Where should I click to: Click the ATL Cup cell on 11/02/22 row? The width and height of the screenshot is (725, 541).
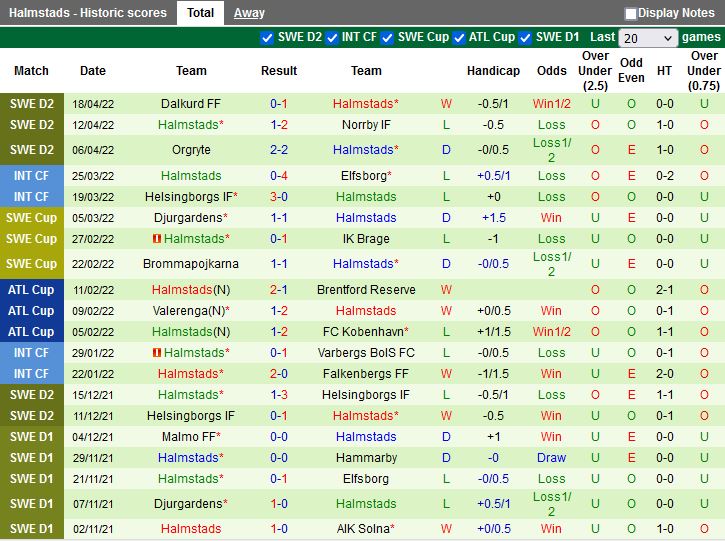pyautogui.click(x=32, y=289)
